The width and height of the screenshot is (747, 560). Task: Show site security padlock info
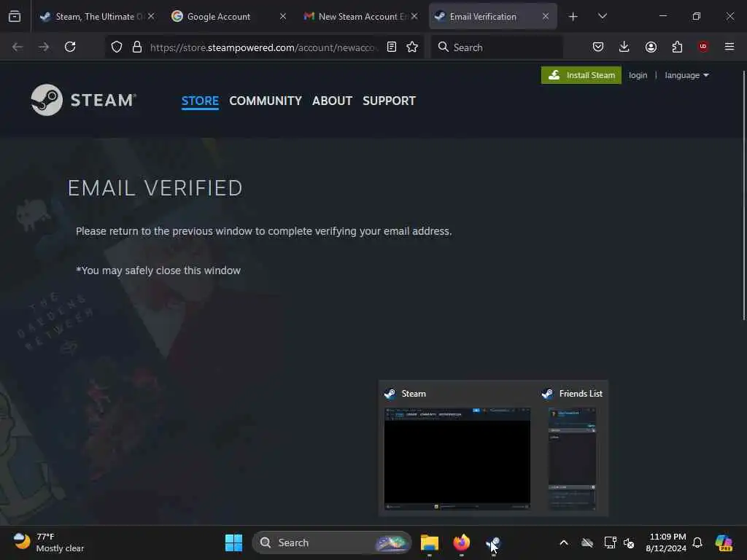point(137,47)
